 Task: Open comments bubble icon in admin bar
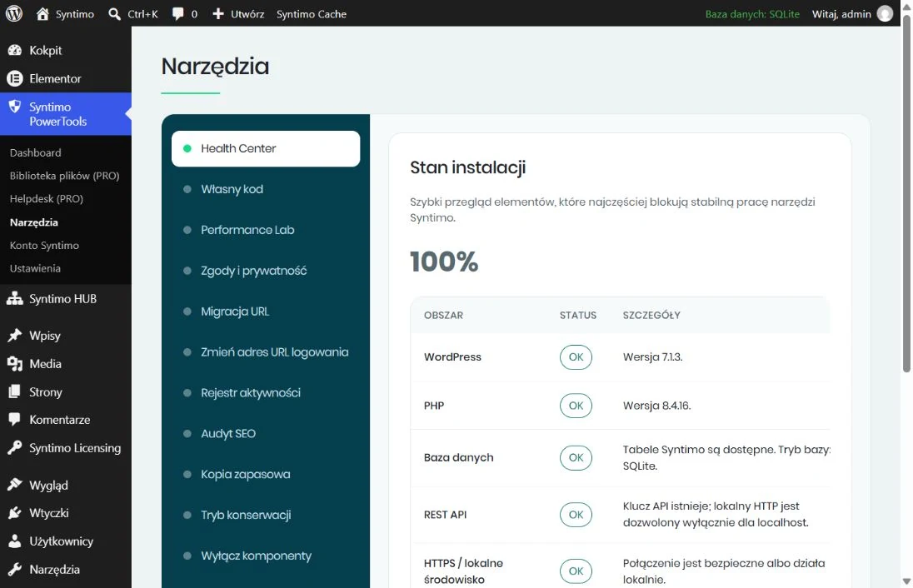point(177,14)
